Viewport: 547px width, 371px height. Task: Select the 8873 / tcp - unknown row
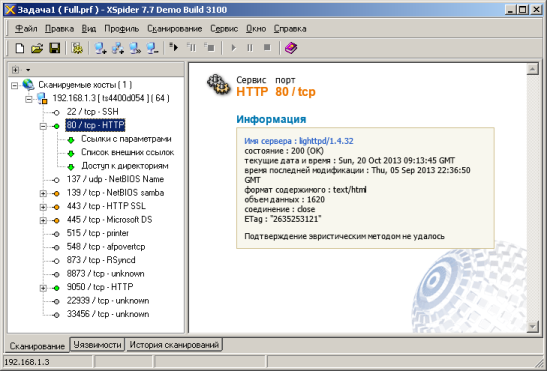coord(105,273)
